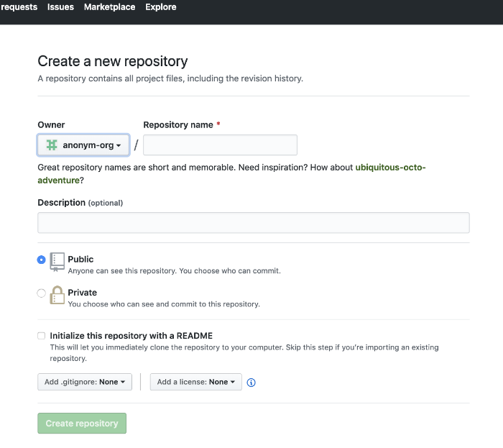Expand the Add a license dropdown

coord(196,382)
